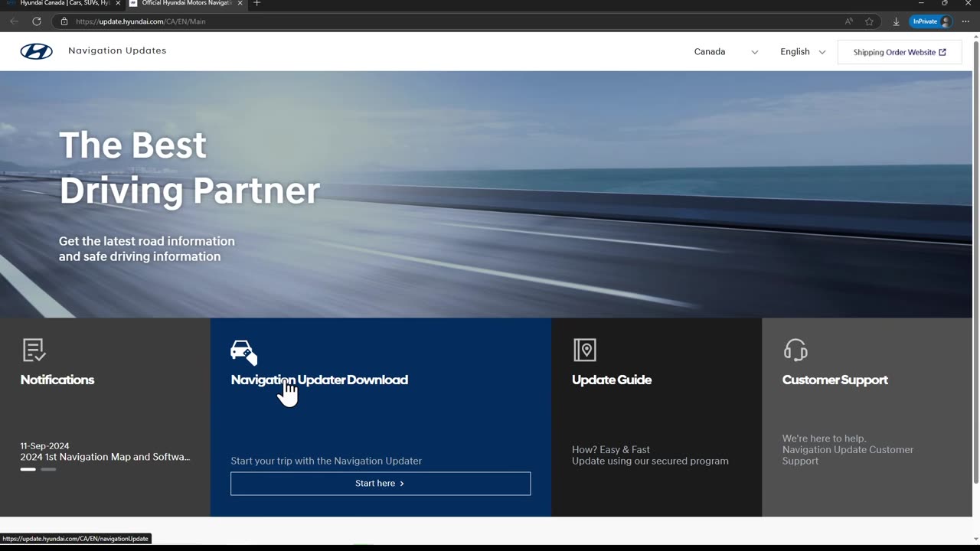The image size is (980, 551).
Task: Add this page to favorites with star icon
Action: pos(869,21)
